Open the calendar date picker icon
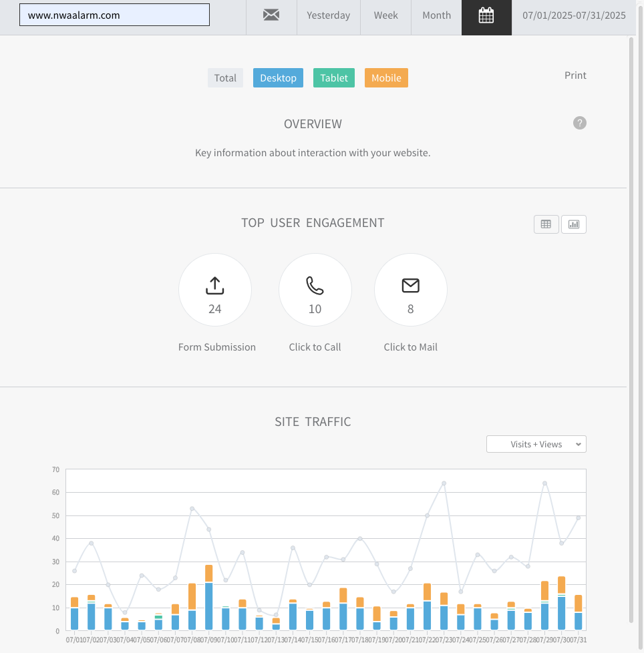The image size is (644, 653). pyautogui.click(x=486, y=15)
